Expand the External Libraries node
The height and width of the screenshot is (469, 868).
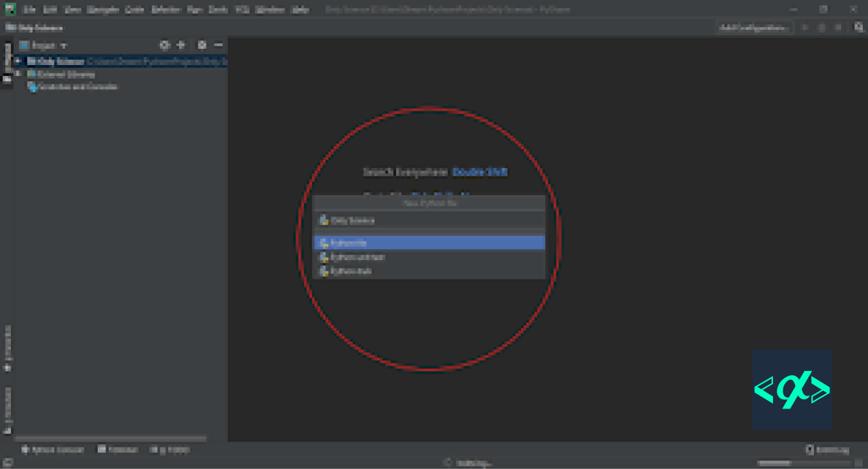(20, 74)
